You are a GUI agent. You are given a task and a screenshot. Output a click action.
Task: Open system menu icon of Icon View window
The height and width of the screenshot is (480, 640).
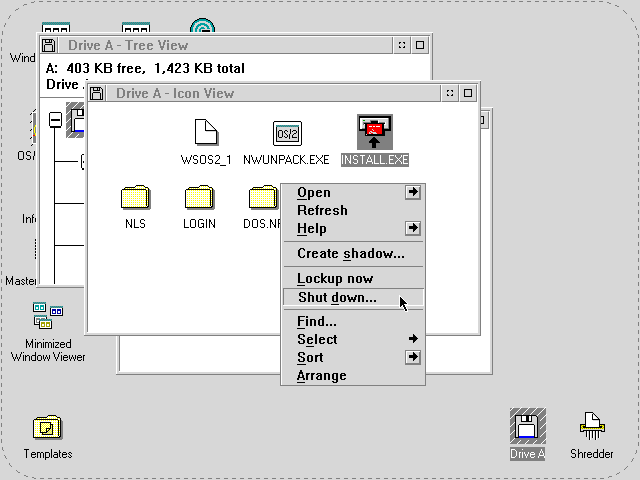pos(96,93)
